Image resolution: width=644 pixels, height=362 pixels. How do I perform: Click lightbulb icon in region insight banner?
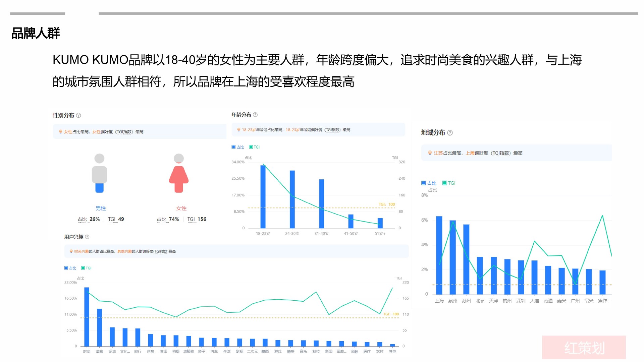click(x=430, y=153)
